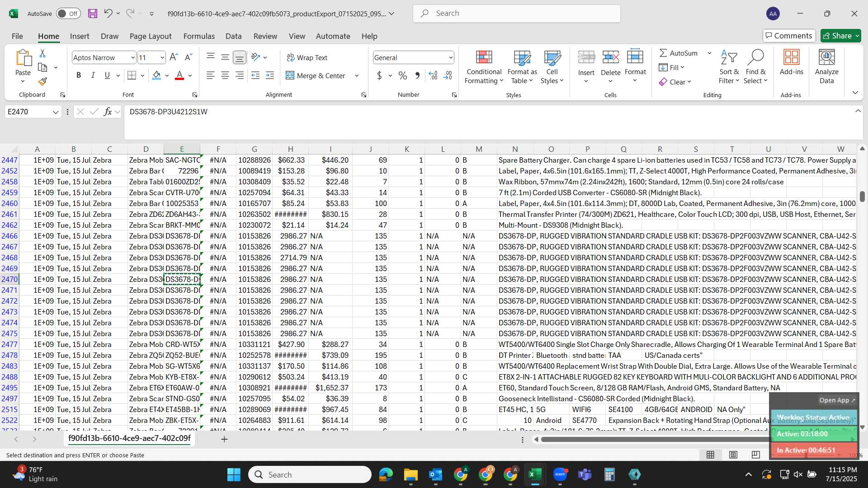868x488 pixels.
Task: Click Clear button in Editing group
Action: click(x=675, y=82)
